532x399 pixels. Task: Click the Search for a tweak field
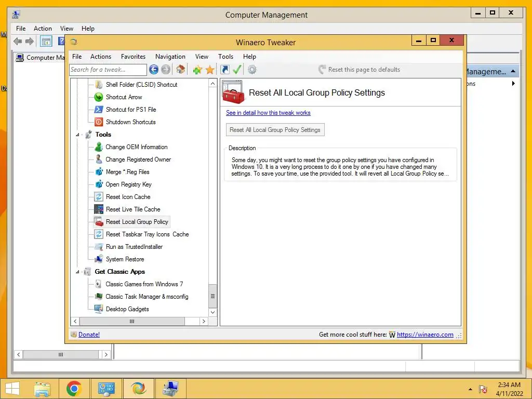click(108, 70)
